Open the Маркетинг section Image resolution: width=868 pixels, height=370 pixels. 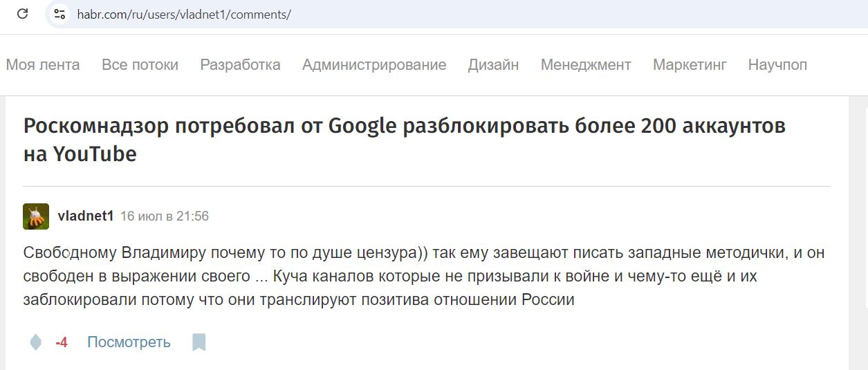pyautogui.click(x=690, y=65)
